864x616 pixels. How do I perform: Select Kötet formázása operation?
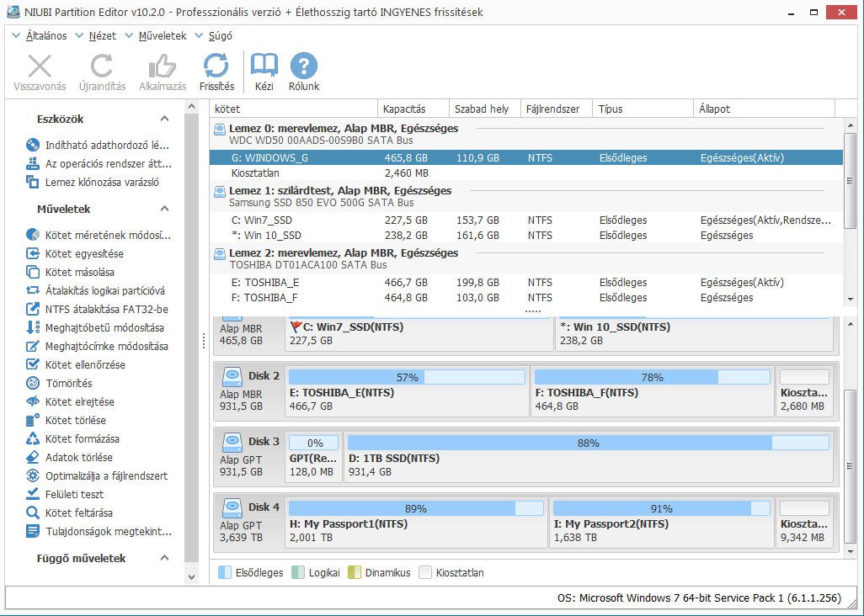[x=82, y=438]
